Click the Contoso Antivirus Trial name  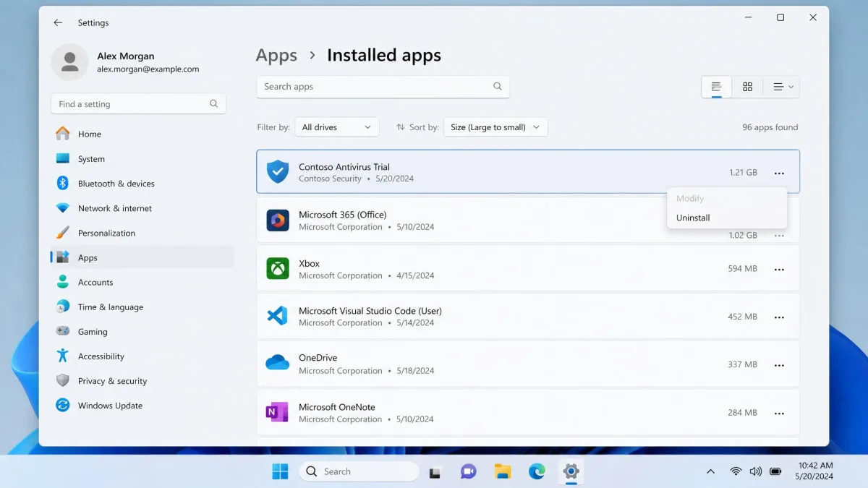[x=344, y=167]
